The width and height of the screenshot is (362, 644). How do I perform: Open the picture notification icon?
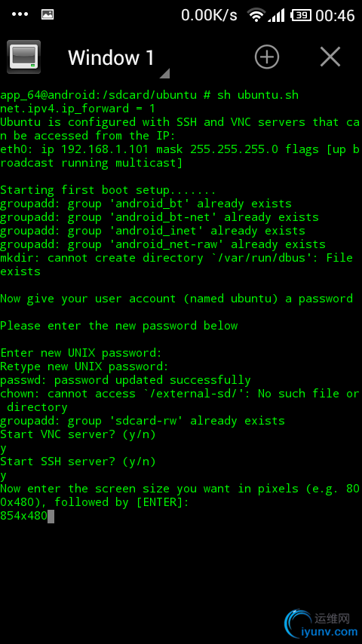(48, 14)
